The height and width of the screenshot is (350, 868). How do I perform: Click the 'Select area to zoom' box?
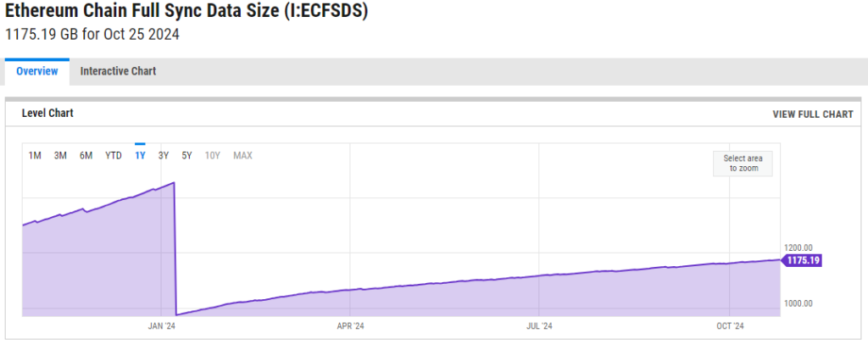coord(743,164)
